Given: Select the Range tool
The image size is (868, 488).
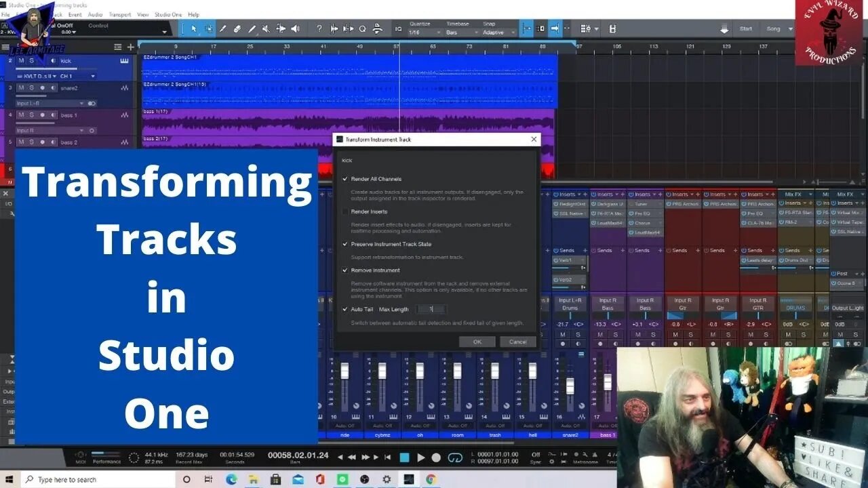Looking at the screenshot, I should tap(208, 28).
